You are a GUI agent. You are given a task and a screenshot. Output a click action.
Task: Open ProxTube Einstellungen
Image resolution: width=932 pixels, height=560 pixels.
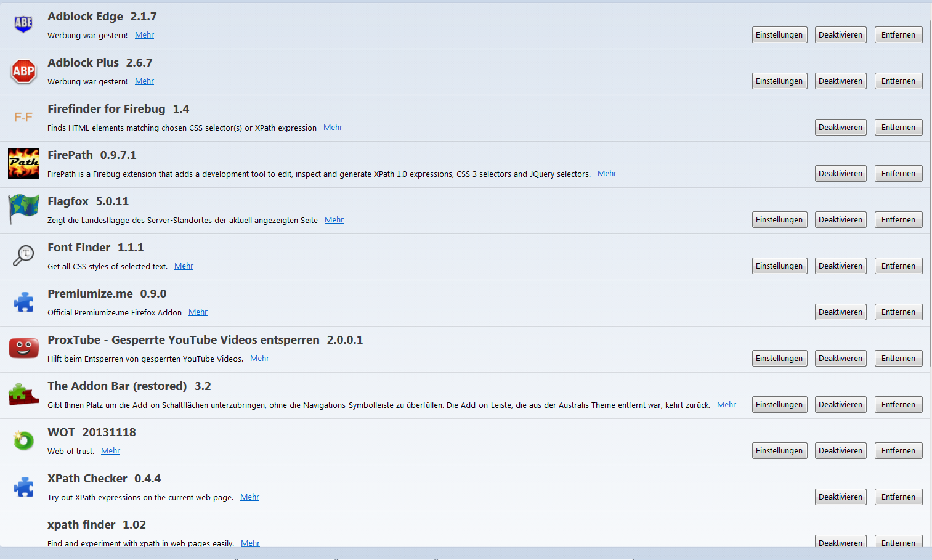(779, 359)
